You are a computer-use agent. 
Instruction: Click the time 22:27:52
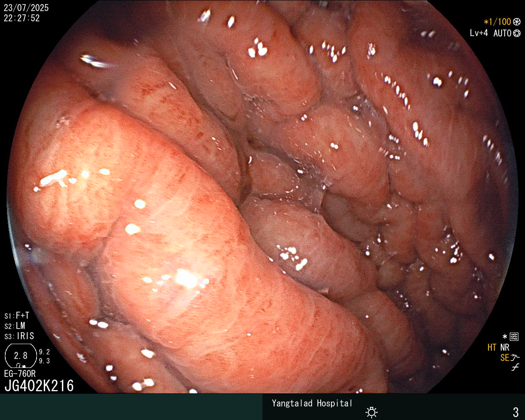tap(22, 18)
